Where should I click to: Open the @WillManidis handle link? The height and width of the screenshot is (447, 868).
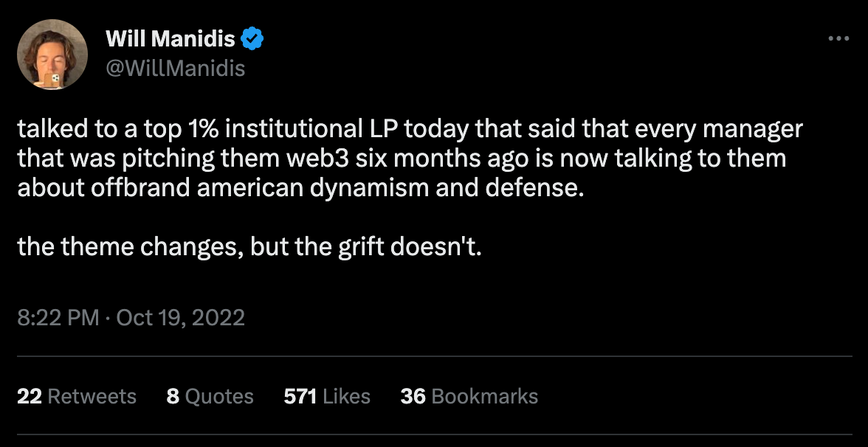(x=175, y=69)
